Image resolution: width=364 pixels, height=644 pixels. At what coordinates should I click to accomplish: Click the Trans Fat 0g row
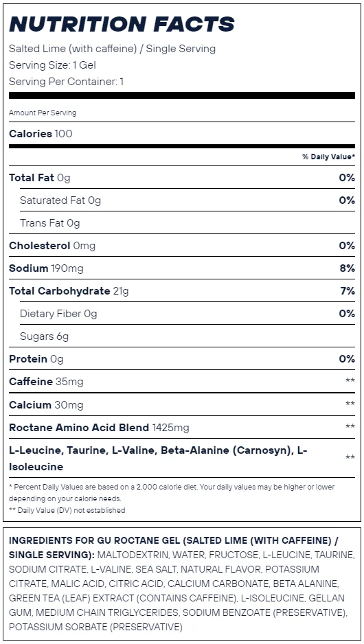click(x=187, y=222)
